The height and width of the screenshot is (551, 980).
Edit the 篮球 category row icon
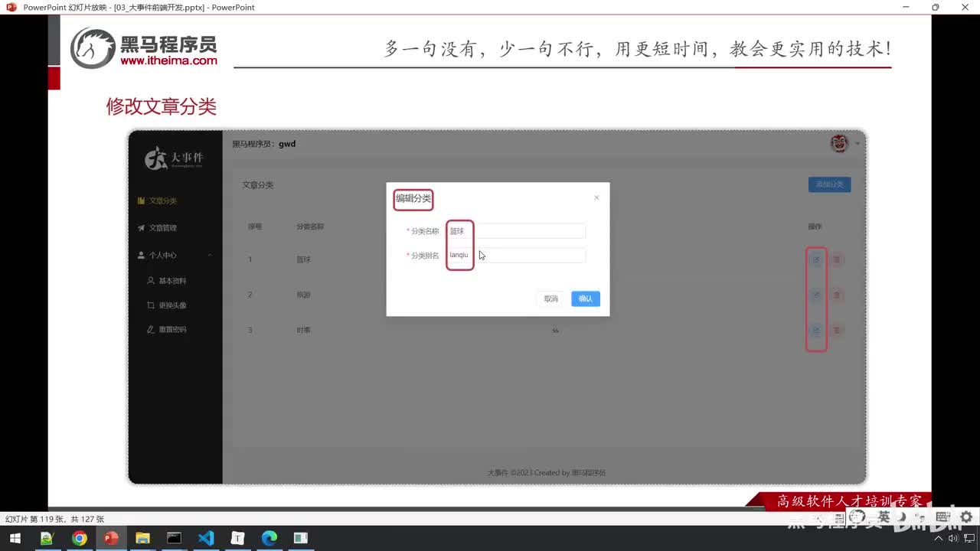(x=816, y=259)
